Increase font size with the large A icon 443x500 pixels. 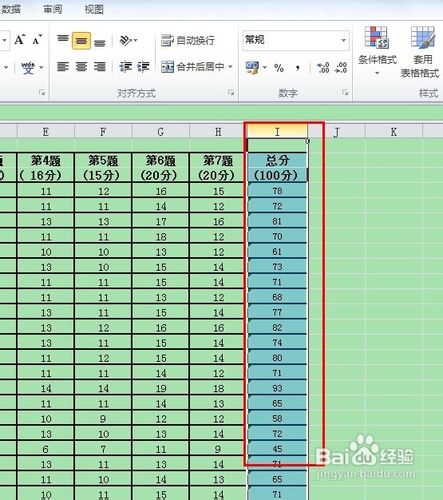coord(19,40)
